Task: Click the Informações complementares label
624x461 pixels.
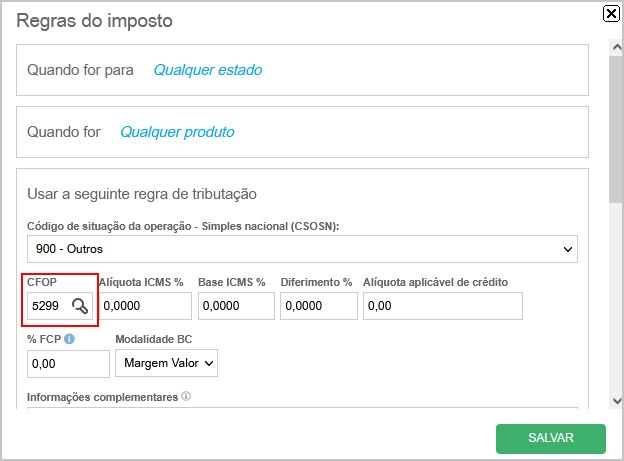Action: click(x=102, y=397)
